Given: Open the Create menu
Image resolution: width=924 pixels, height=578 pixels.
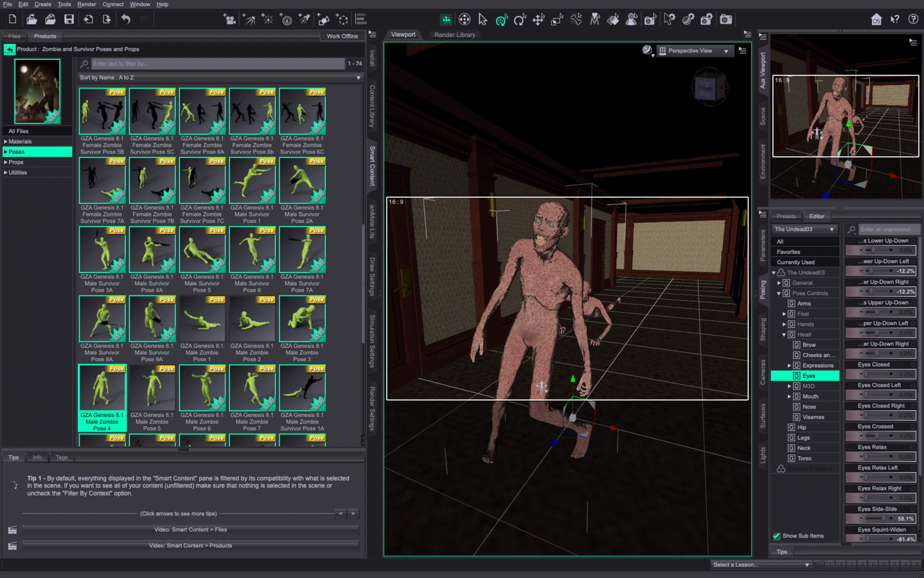Looking at the screenshot, I should pyautogui.click(x=43, y=4).
